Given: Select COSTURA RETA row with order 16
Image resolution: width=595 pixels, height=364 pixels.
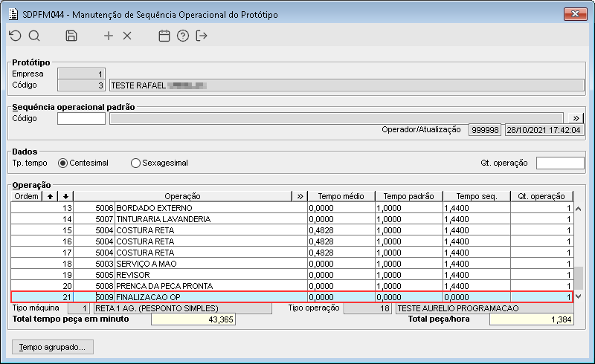Looking at the screenshot, I should tap(292, 241).
